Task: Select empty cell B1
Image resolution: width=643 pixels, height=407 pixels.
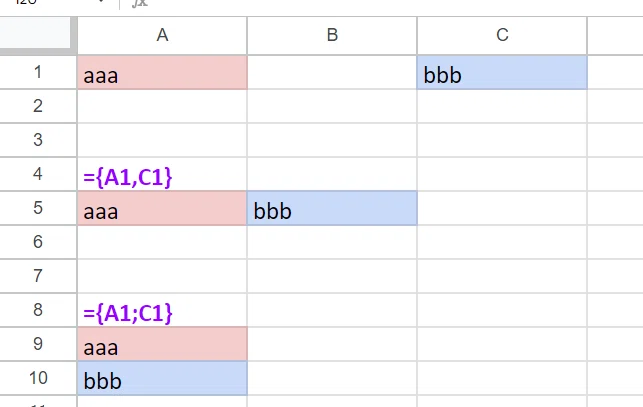Action: tap(332, 72)
